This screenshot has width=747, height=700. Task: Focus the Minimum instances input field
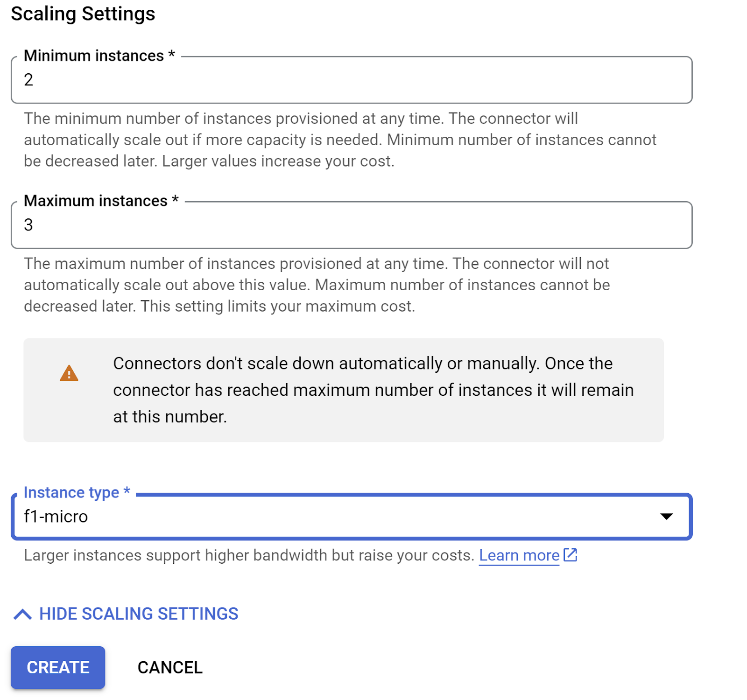[351, 80]
